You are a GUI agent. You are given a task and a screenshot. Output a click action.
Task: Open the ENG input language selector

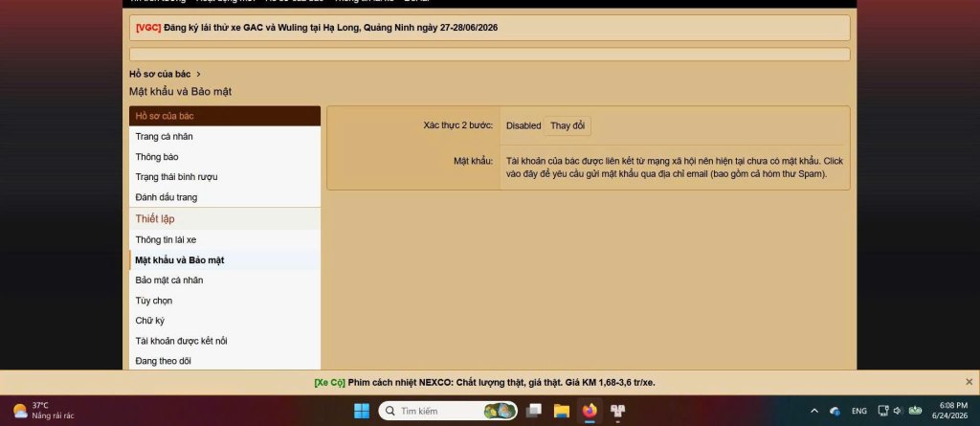pyautogui.click(x=859, y=411)
